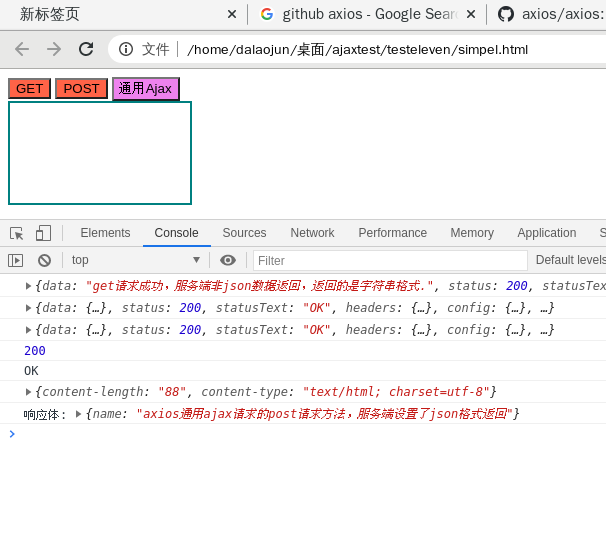The width and height of the screenshot is (606, 548).
Task: Open the Network panel
Action: (312, 233)
